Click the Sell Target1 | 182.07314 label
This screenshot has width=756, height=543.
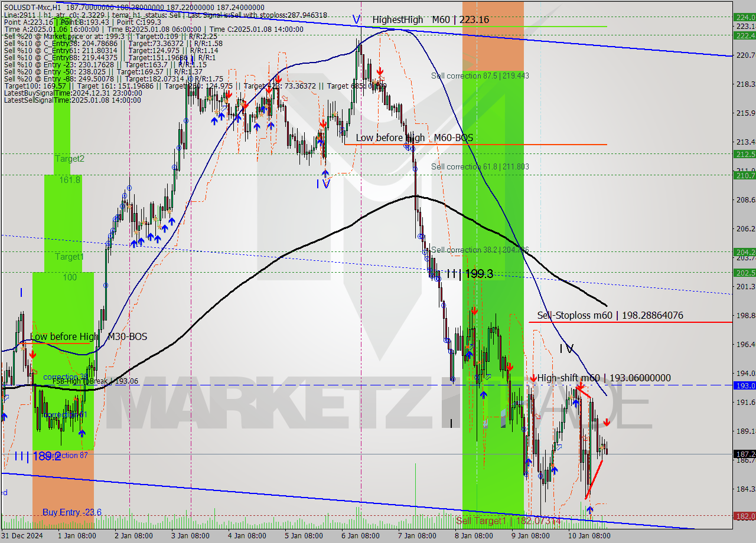pyautogui.click(x=508, y=521)
